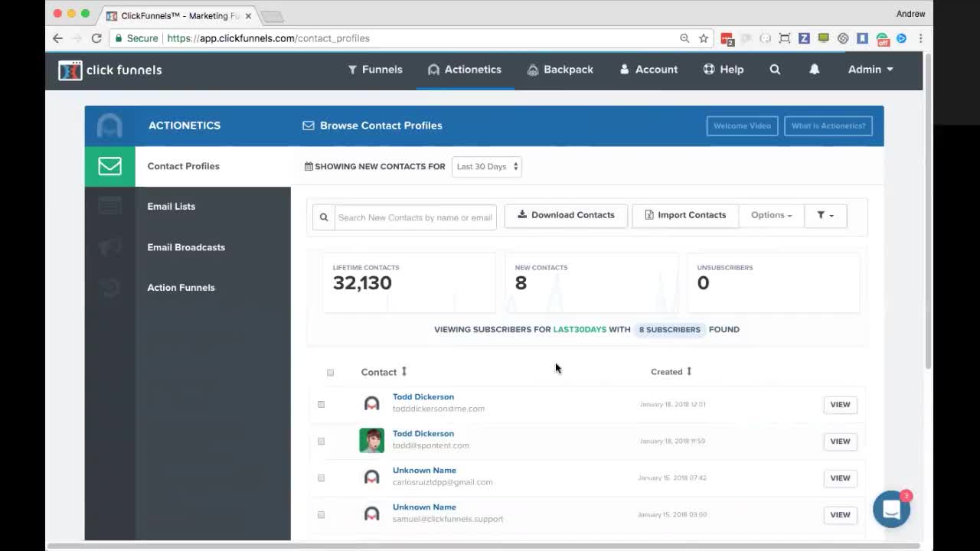Image resolution: width=980 pixels, height=551 pixels.
Task: Click the ClickFunnels logo
Action: 110,70
